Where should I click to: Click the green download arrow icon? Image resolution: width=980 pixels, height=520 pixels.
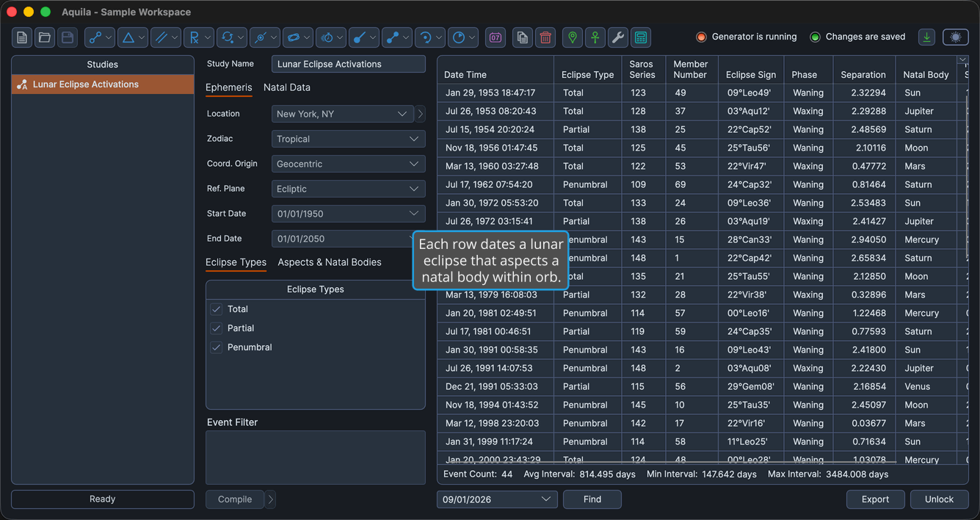(x=927, y=37)
